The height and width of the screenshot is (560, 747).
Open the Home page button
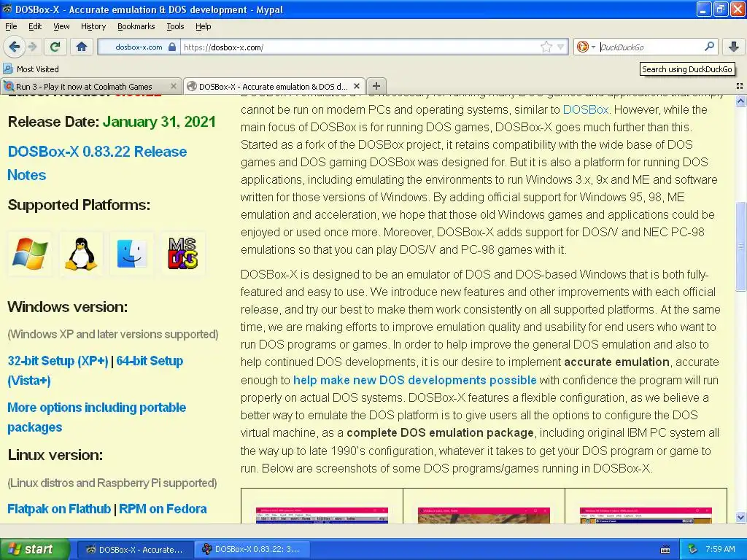point(82,47)
